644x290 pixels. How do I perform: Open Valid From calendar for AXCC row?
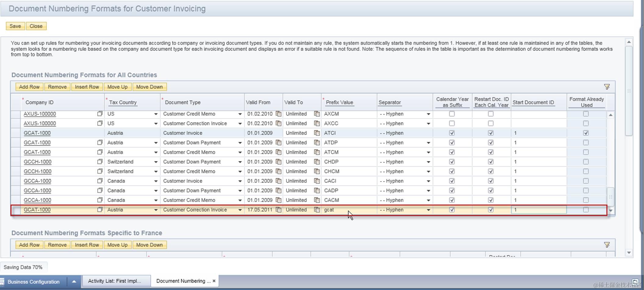278,123
